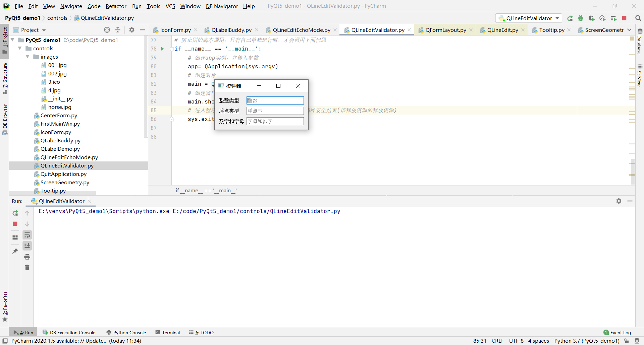Open Project panel settings gear
Viewport: 644px width, 345px height.
[132, 30]
